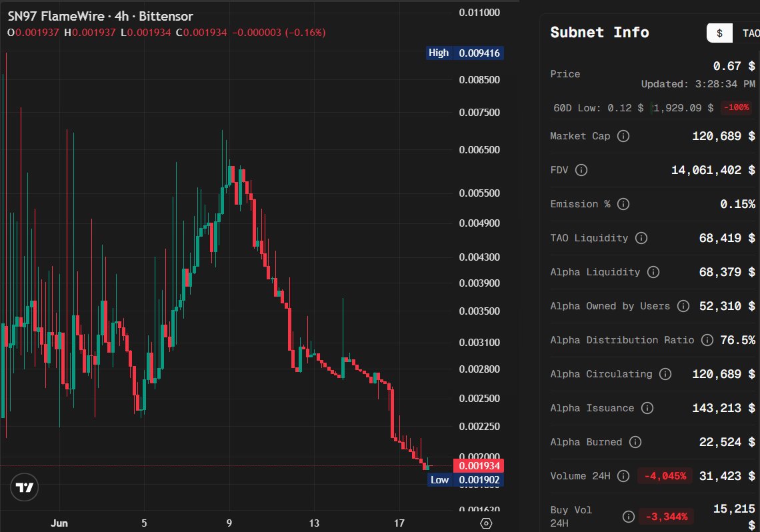This screenshot has width=760, height=532.
Task: Click the Market Cap value 120,689 $
Action: (x=723, y=136)
